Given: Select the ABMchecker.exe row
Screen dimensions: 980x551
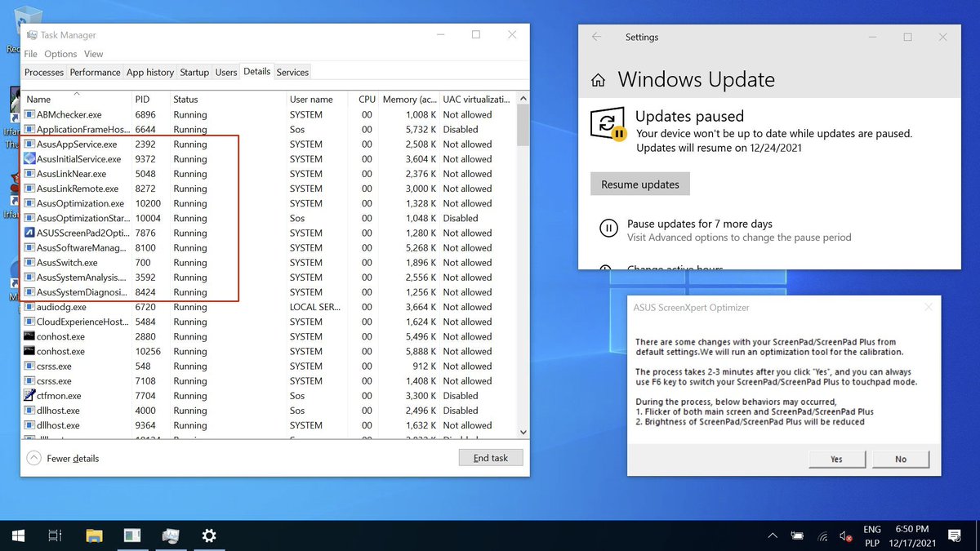Looking at the screenshot, I should point(269,115).
